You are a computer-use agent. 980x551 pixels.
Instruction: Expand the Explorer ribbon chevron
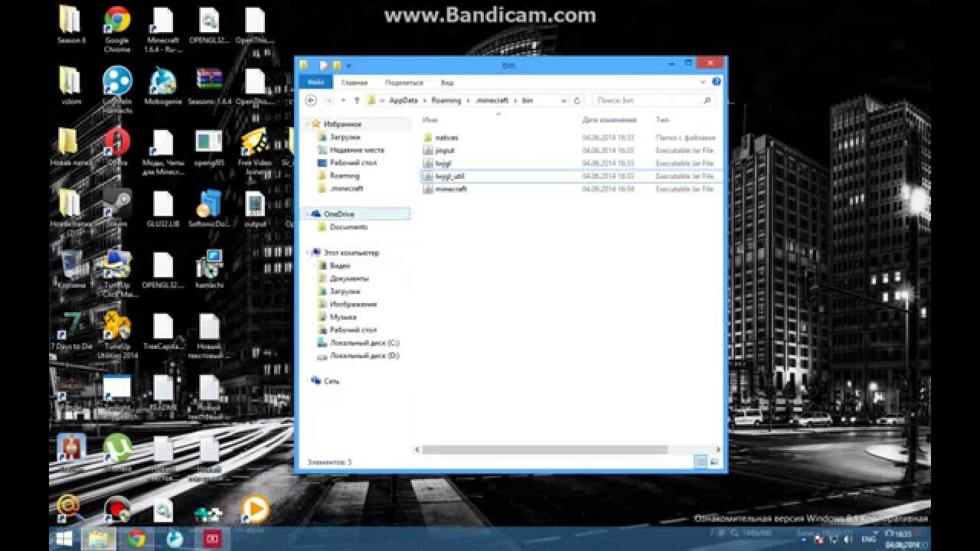click(x=704, y=82)
